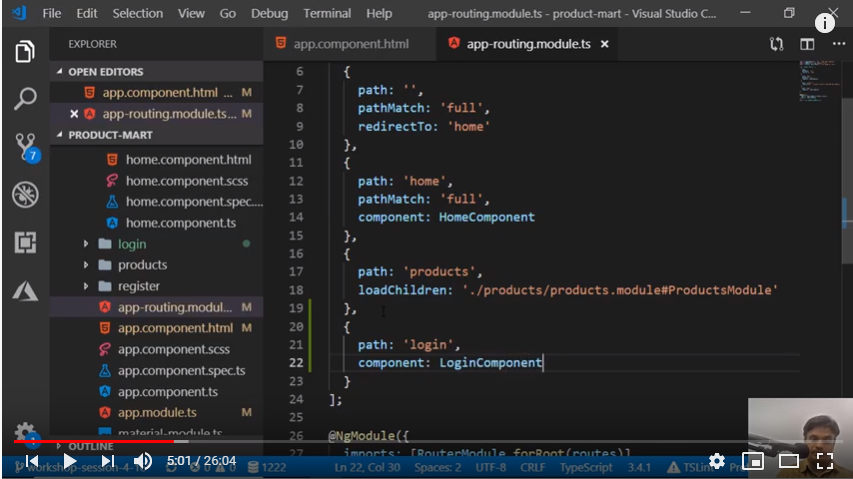The height and width of the screenshot is (479, 853).
Task: Open the Explorer view in activity bar
Action: (25, 52)
